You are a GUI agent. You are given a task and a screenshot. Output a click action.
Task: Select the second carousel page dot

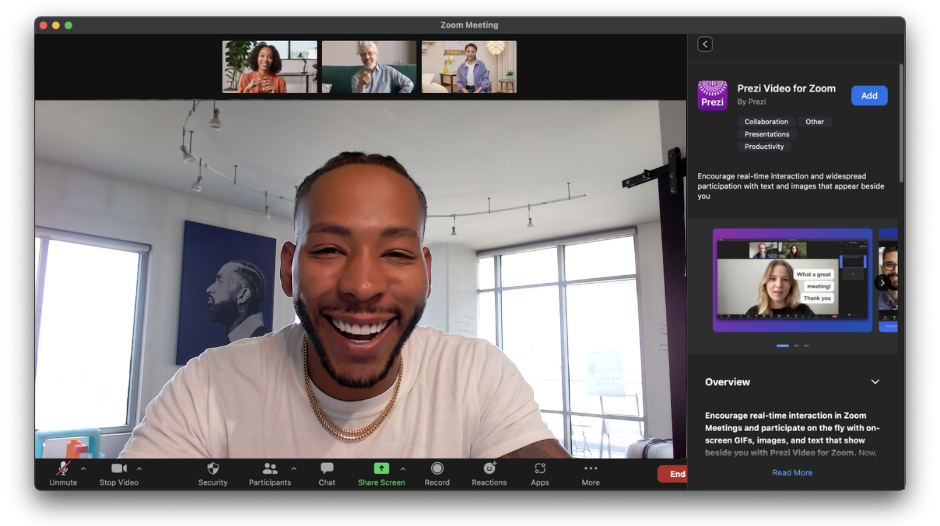[796, 345]
